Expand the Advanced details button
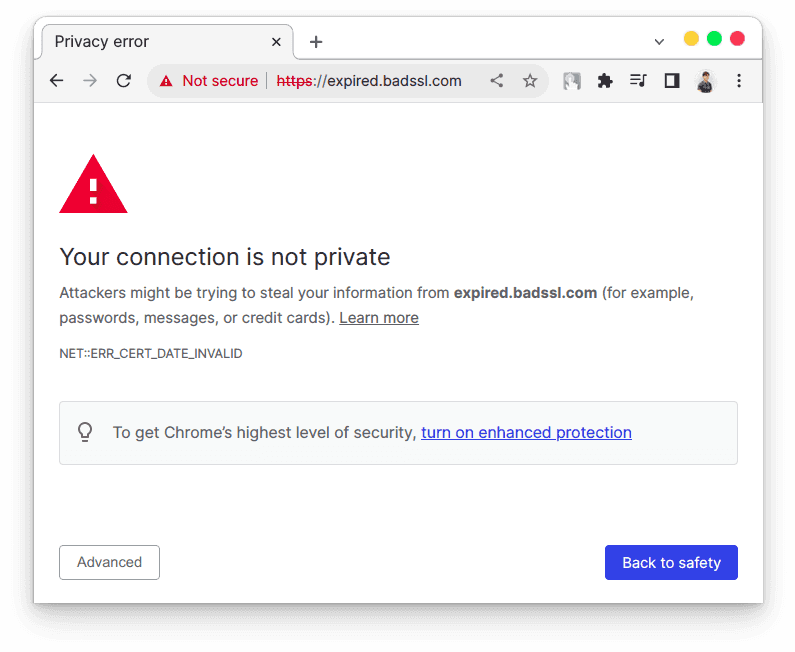 (x=109, y=562)
